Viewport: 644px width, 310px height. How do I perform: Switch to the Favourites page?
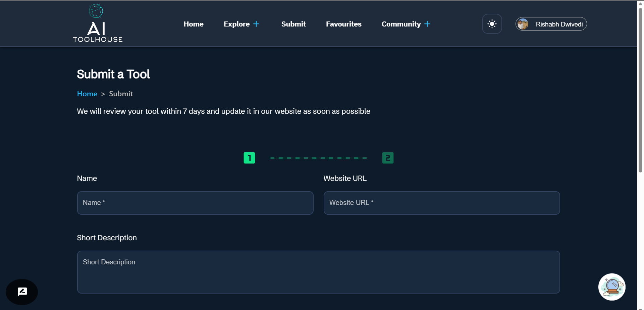[x=344, y=24]
